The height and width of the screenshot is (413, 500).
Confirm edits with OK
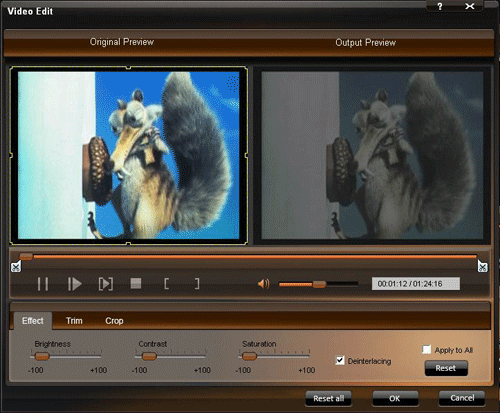[395, 398]
